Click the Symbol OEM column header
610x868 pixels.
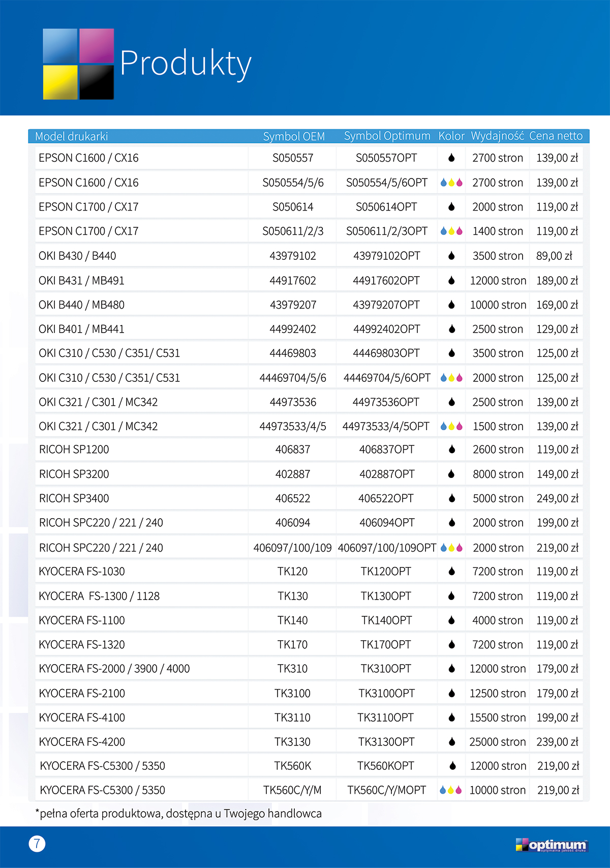(x=294, y=136)
